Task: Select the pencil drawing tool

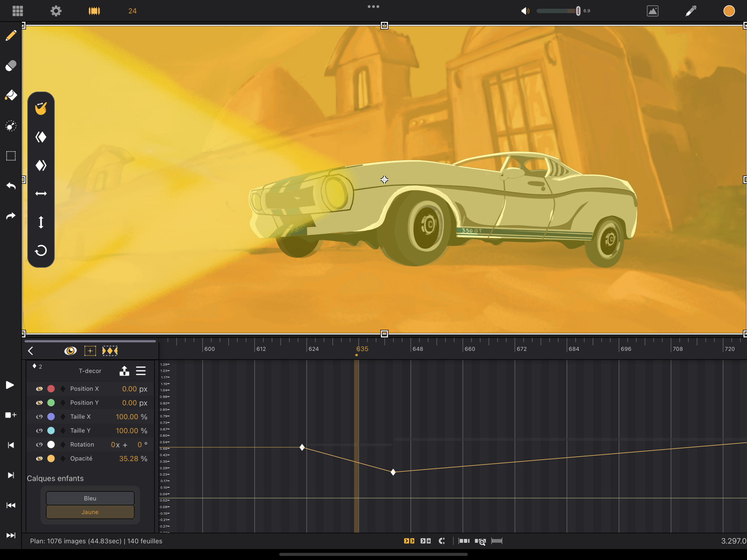Action: (x=11, y=36)
